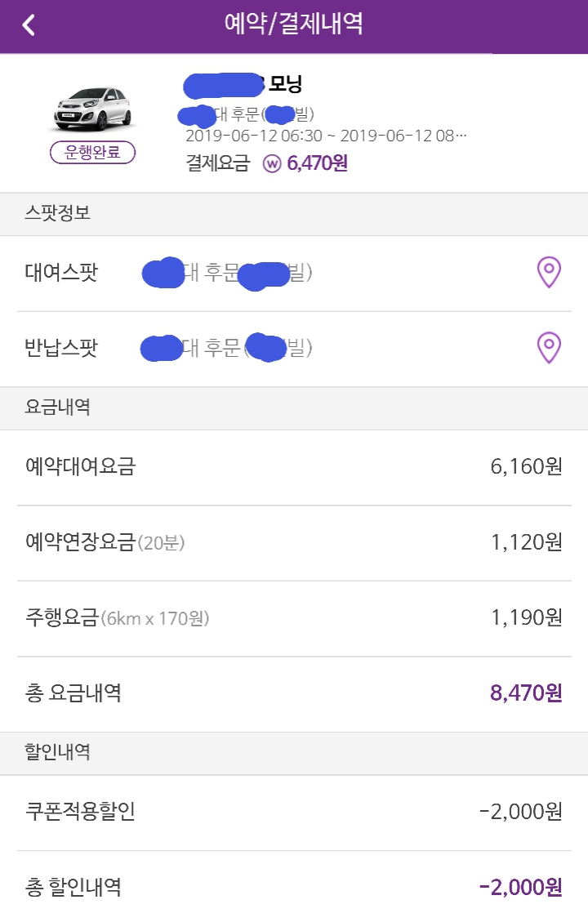The width and height of the screenshot is (588, 922).
Task: Select the 반납스팟 label
Action: [61, 349]
